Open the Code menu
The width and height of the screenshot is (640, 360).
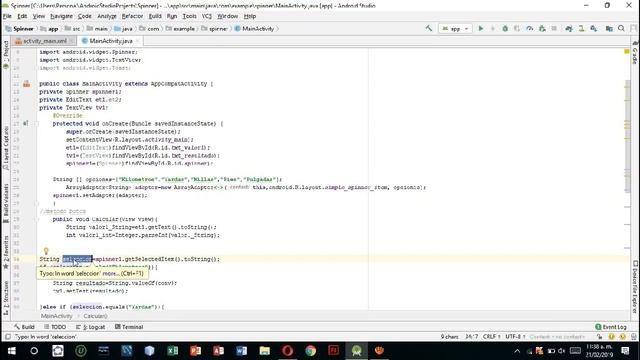click(x=84, y=16)
